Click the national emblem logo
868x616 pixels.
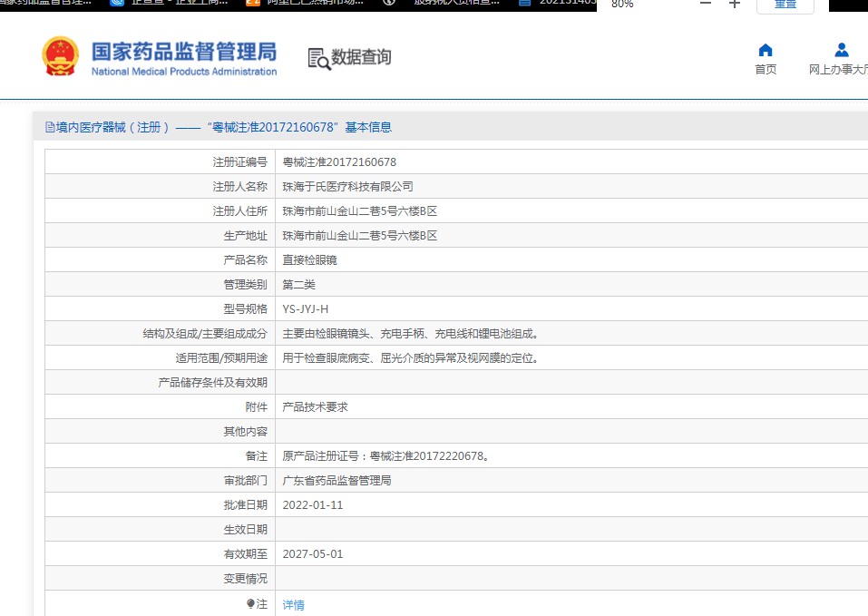[x=60, y=56]
